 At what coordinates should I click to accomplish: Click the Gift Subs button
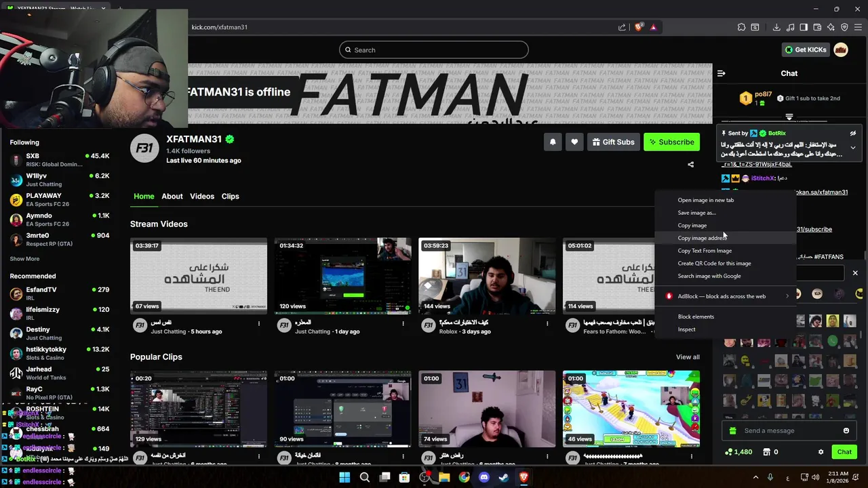(614, 142)
